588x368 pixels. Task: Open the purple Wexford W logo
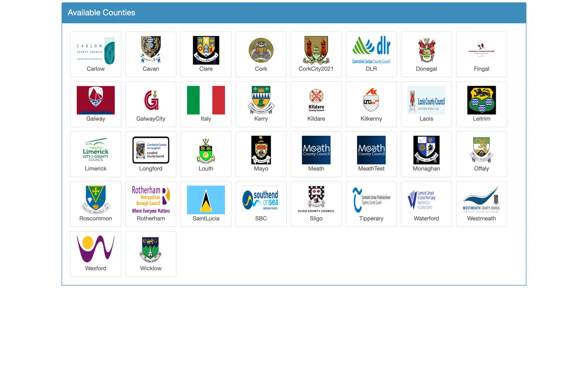click(x=96, y=249)
